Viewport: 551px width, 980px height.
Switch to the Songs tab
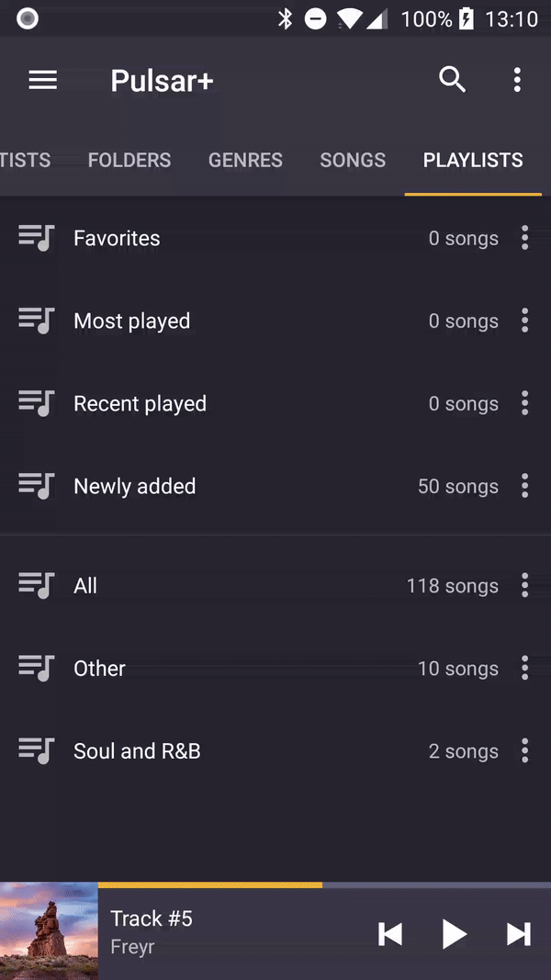click(353, 160)
